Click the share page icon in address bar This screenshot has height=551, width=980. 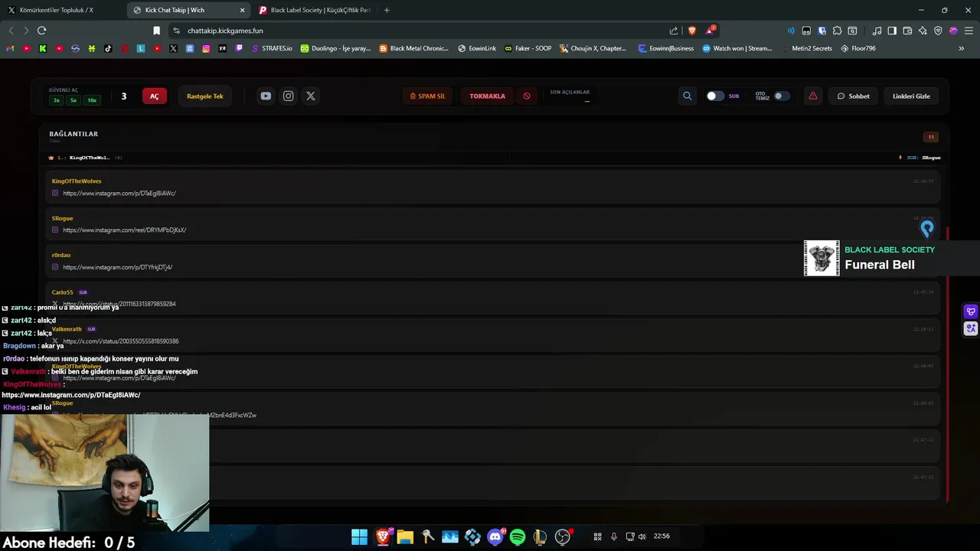click(674, 31)
